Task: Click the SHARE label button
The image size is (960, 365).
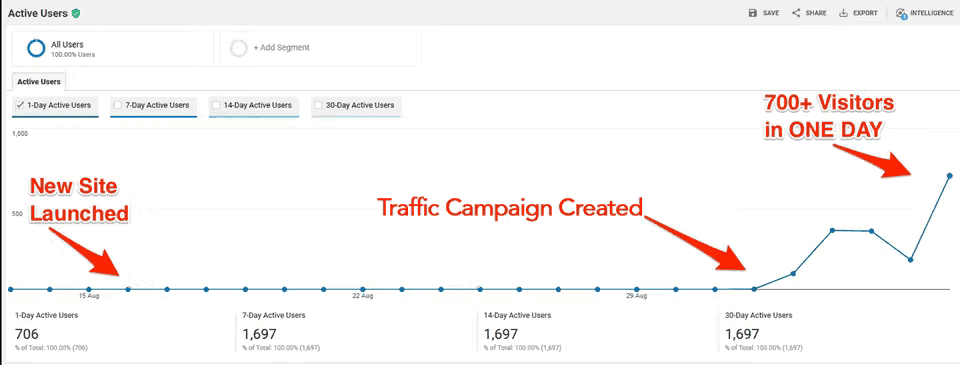Action: coord(816,13)
